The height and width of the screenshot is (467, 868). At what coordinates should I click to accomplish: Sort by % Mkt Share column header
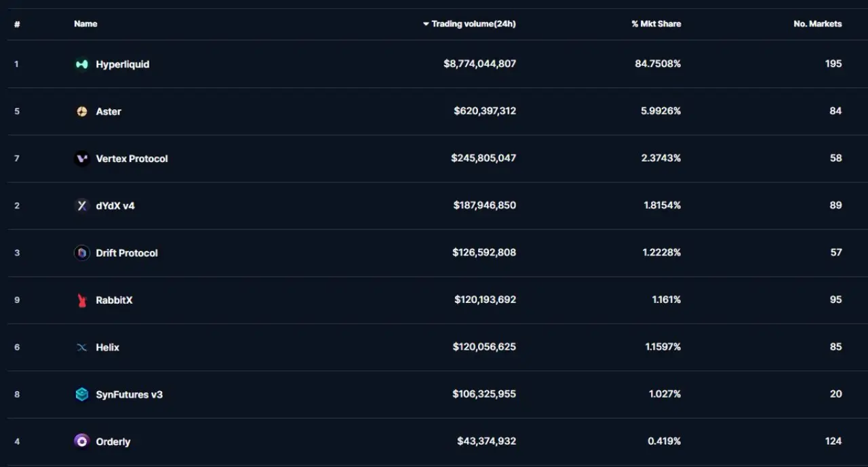[x=656, y=24]
